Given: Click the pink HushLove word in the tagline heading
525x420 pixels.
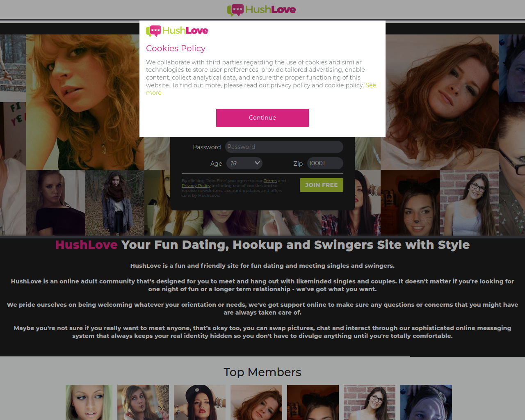Looking at the screenshot, I should pos(87,245).
